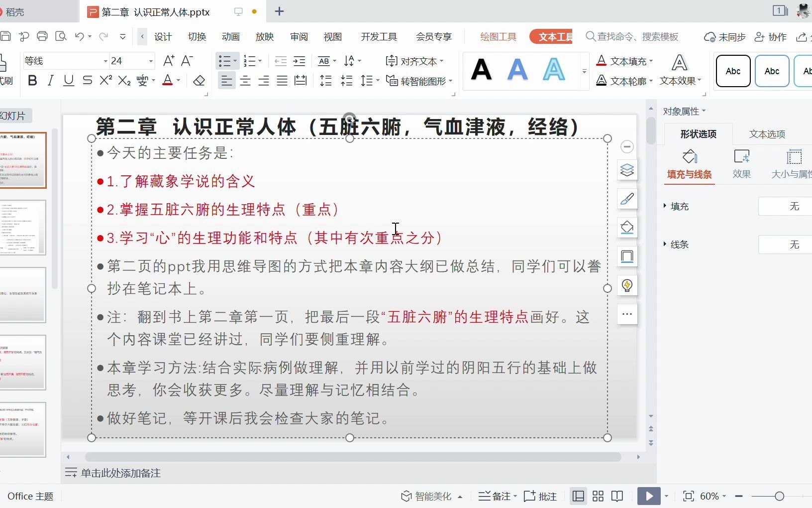The height and width of the screenshot is (508, 812).
Task: Click the three-dots more options icon
Action: [x=627, y=314]
